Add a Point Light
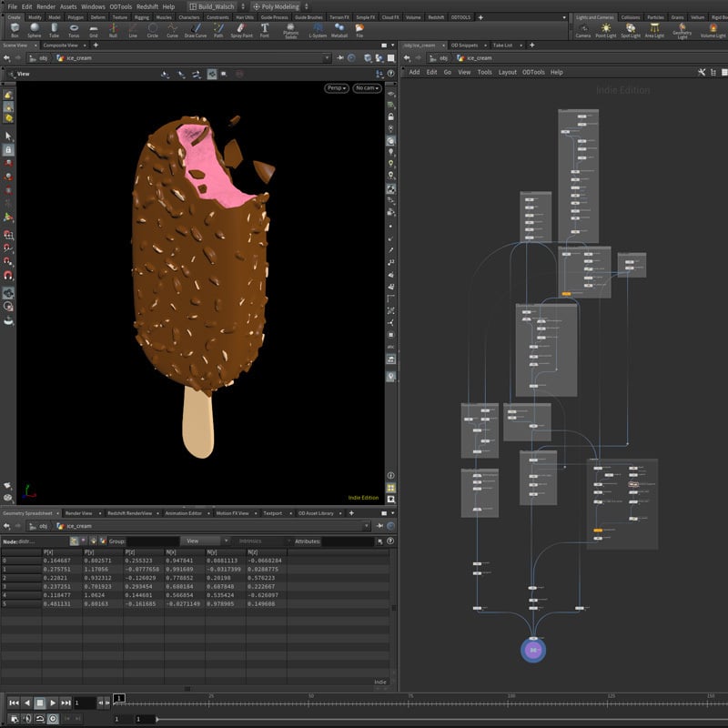The image size is (728, 728). pos(606,30)
